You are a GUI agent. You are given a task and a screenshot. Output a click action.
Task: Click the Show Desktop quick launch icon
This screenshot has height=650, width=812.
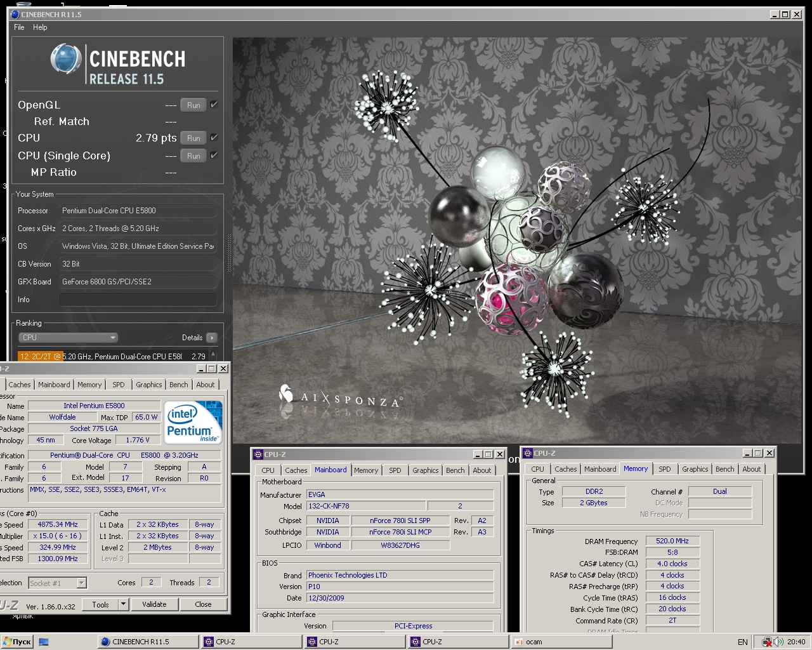(x=44, y=642)
